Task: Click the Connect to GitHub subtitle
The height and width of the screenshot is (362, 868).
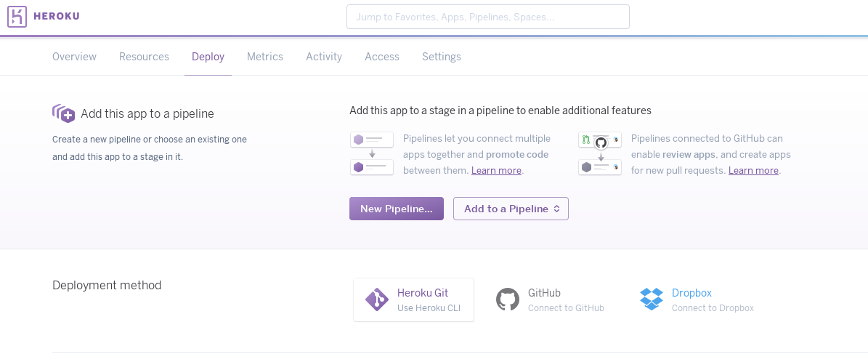Action: click(x=566, y=308)
